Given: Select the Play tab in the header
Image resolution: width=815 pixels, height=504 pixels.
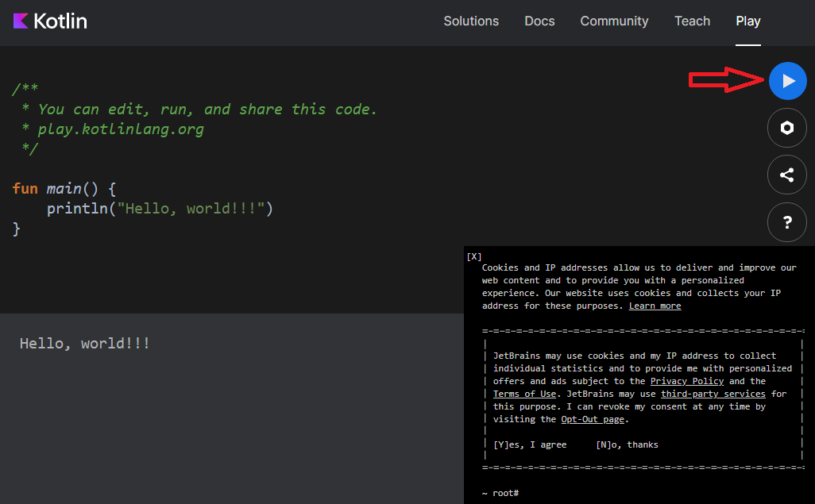Looking at the screenshot, I should tap(748, 21).
